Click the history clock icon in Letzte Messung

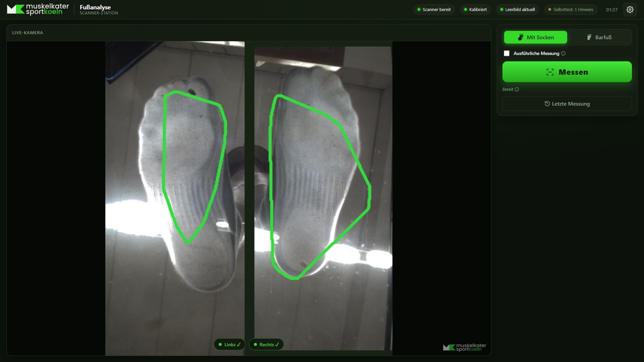point(547,104)
